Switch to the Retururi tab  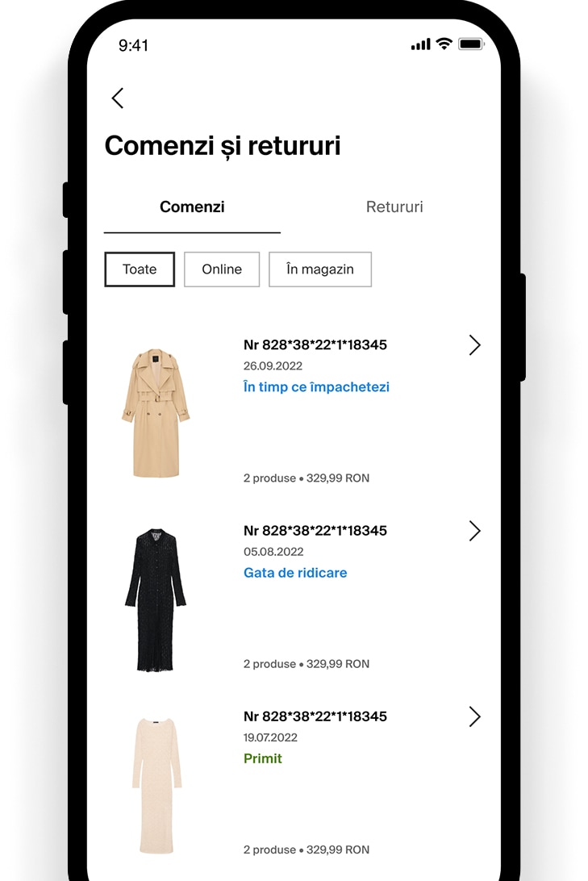tap(394, 207)
